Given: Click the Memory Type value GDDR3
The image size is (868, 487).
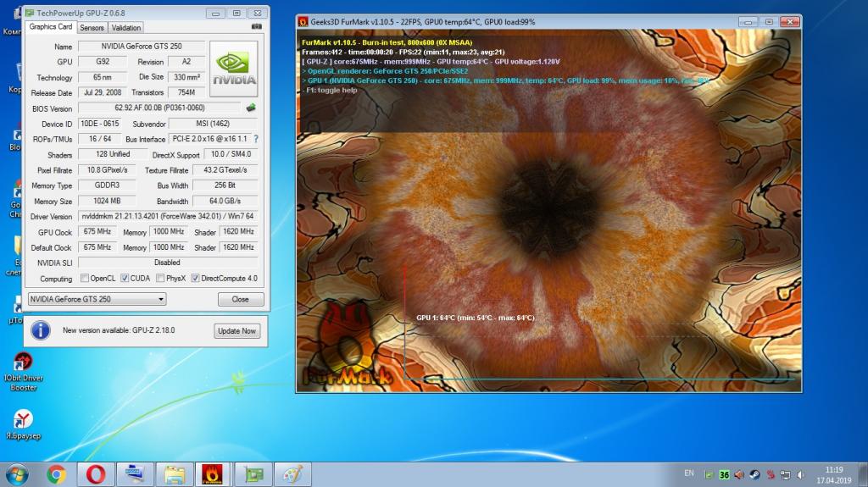Looking at the screenshot, I should click(x=107, y=185).
